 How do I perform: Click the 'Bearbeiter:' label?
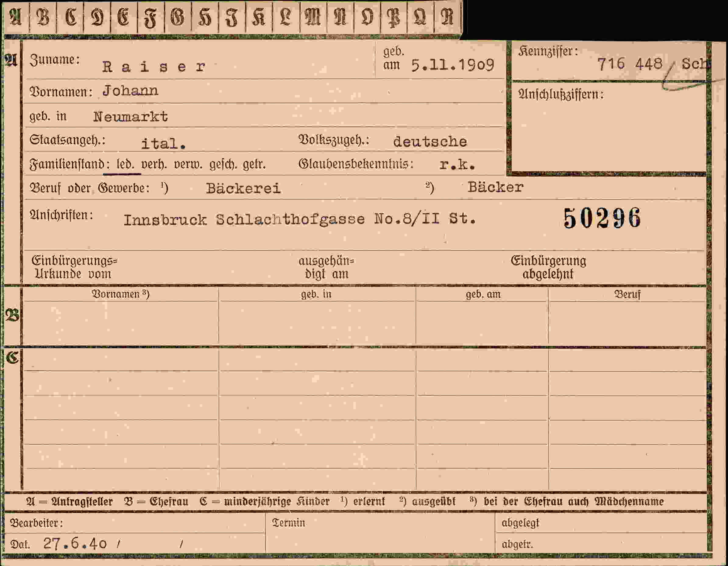click(x=36, y=523)
